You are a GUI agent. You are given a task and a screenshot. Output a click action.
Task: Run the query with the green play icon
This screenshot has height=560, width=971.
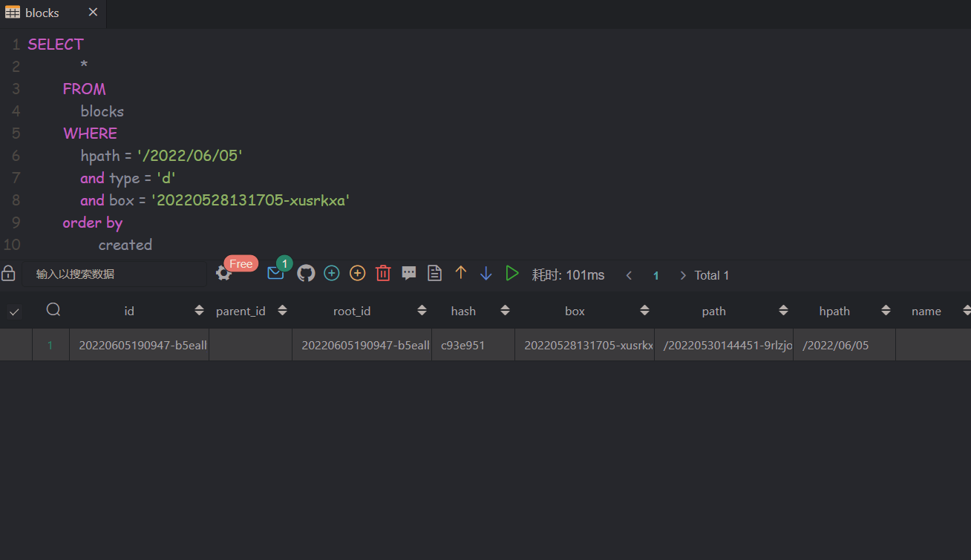pos(512,273)
